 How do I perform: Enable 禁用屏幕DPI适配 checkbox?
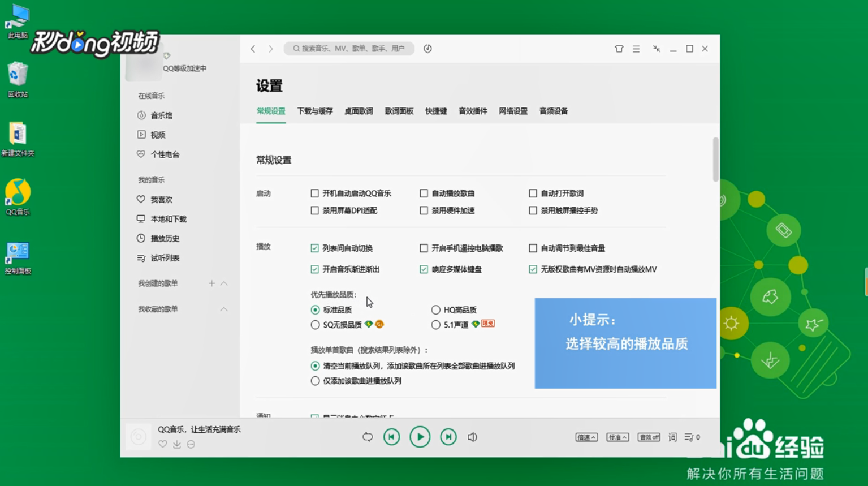point(314,210)
